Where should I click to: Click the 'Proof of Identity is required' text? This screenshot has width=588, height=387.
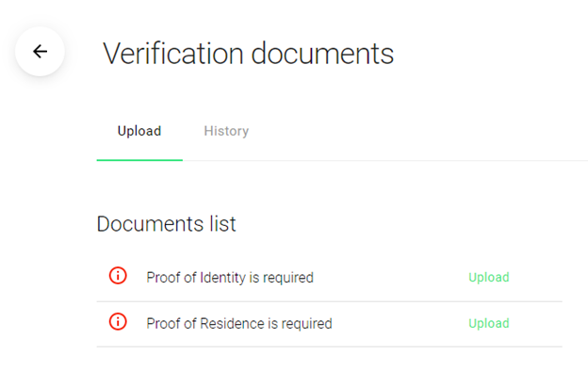[230, 278]
